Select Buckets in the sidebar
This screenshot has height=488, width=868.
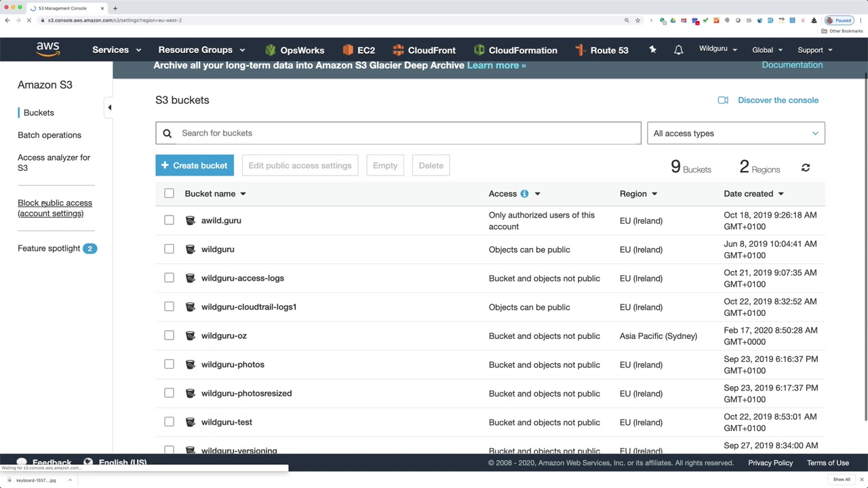point(39,113)
